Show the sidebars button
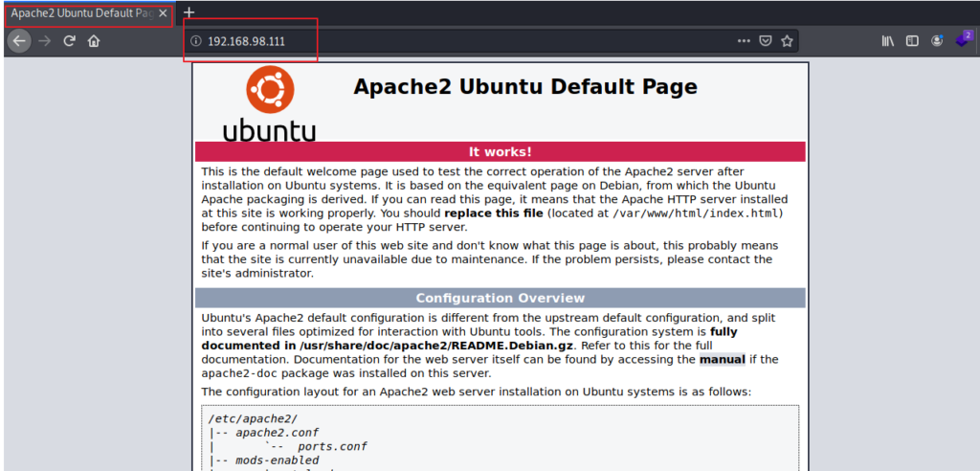 click(x=912, y=41)
